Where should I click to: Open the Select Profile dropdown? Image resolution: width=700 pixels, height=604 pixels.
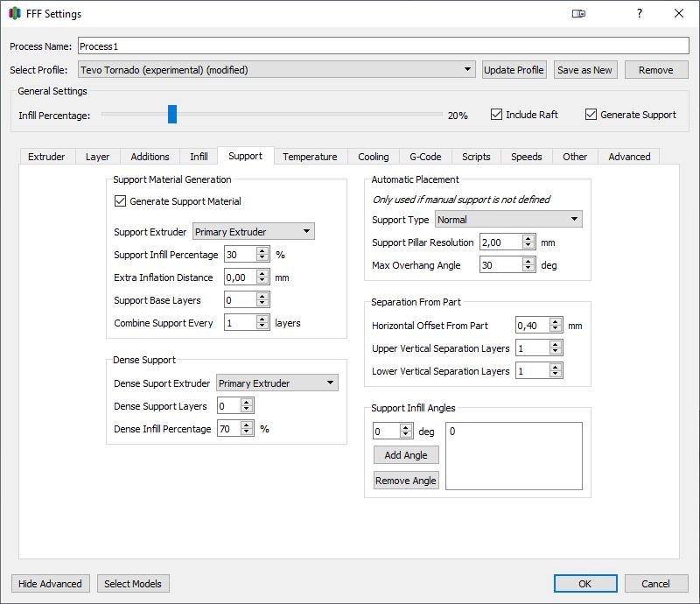(x=276, y=70)
